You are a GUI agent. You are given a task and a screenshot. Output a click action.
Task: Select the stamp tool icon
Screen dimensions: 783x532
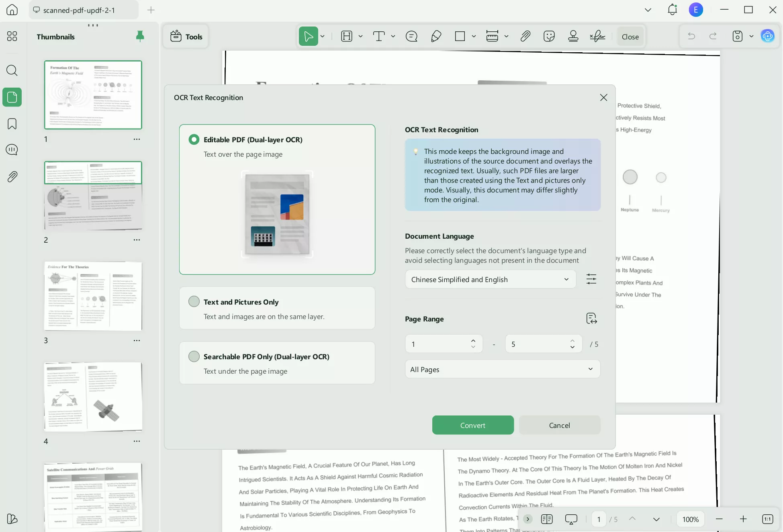point(573,37)
